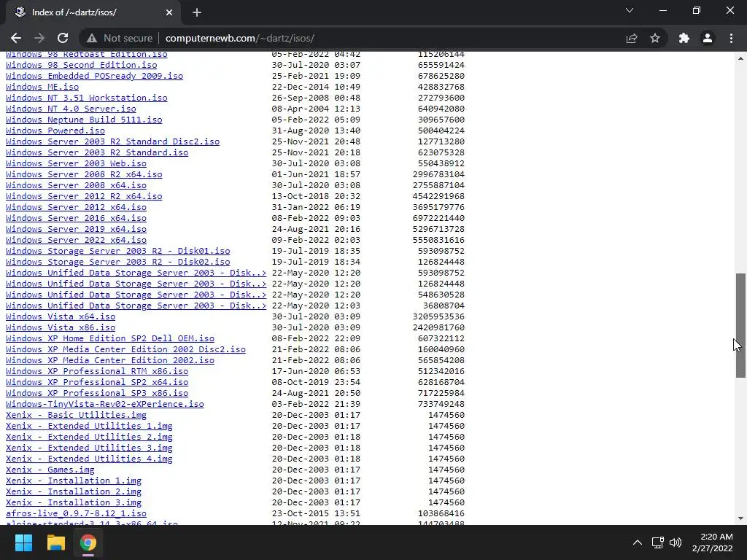Click the file size 733749248
This screenshot has width=747, height=560.
pos(441,404)
